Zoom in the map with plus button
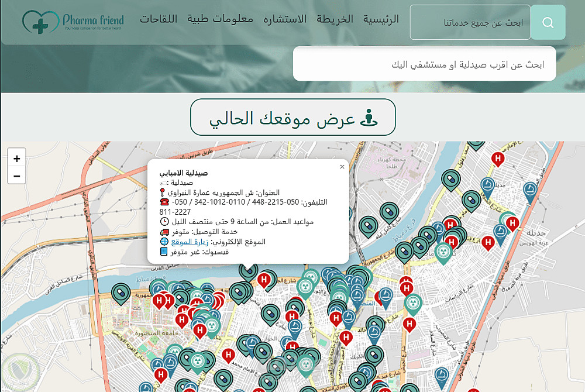 17,159
